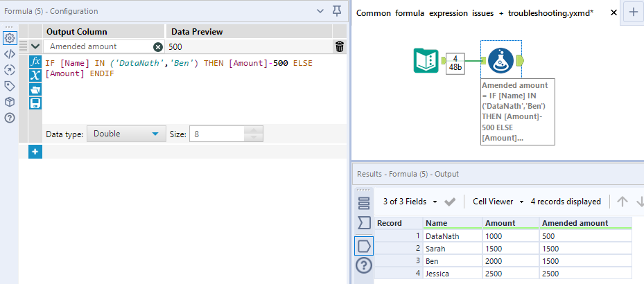Open recent and saved expressions folder icon
Screen dimensions: 644x284
[35, 89]
